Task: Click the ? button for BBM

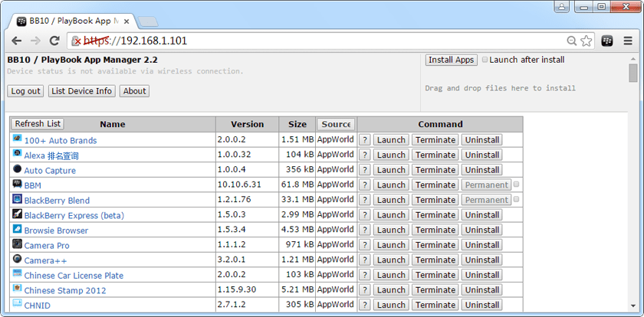Action: (364, 185)
